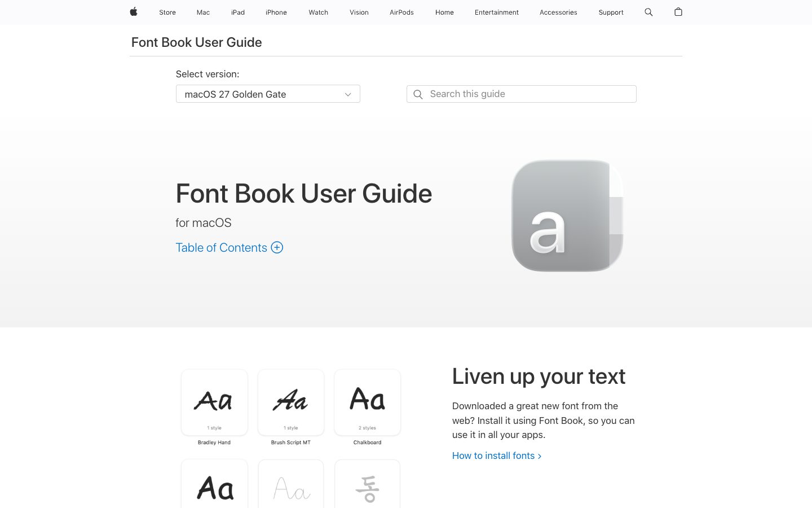Open the iPhone menu
Screen dimensions: 812x508
(x=276, y=12)
